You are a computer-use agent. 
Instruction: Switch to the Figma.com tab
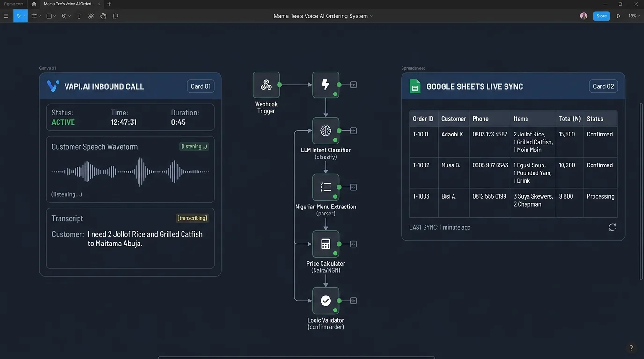(13, 4)
